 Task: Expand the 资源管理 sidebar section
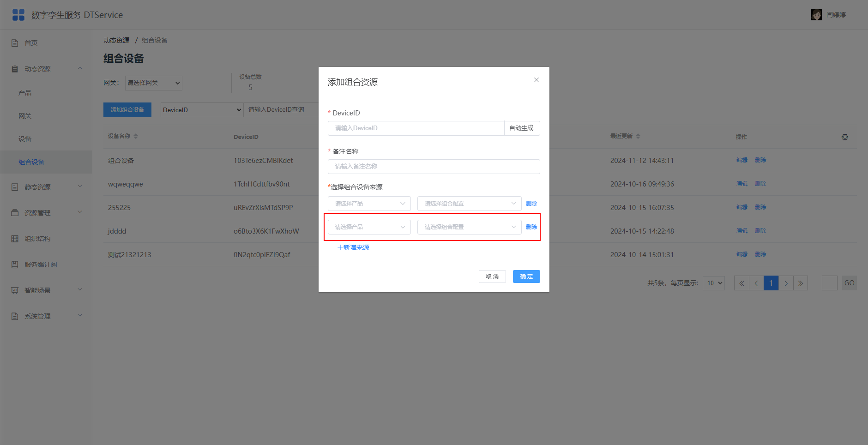(46, 213)
